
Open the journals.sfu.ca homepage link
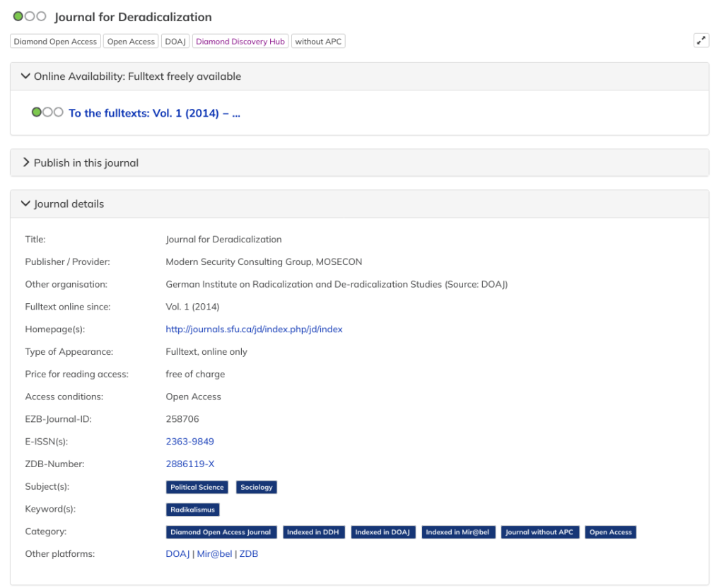254,329
